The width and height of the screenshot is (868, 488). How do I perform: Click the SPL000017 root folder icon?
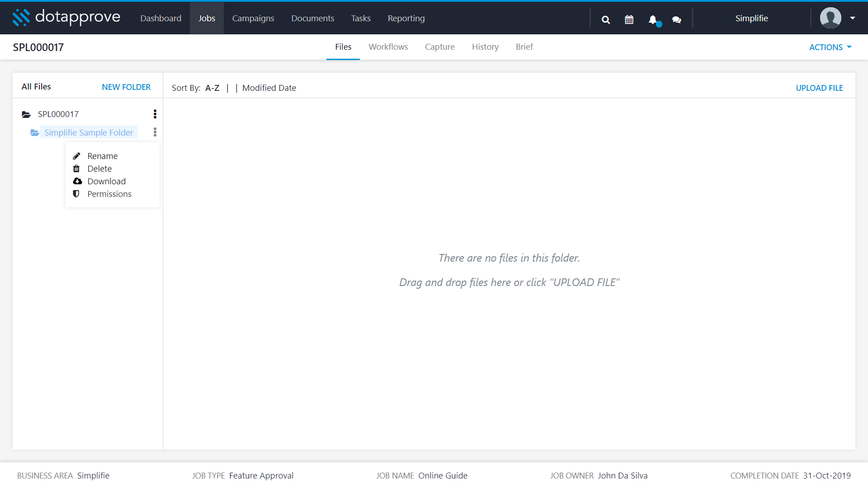(x=26, y=114)
